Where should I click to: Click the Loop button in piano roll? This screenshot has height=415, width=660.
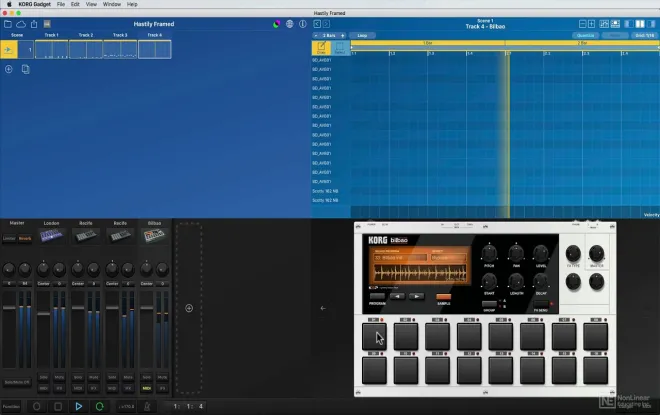[362, 35]
